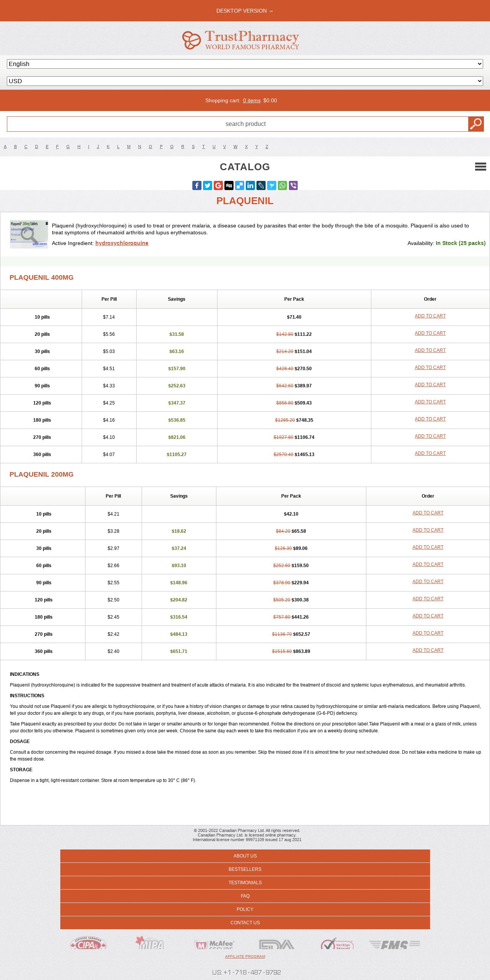The image size is (490, 980).
Task: Open the Testimonials footer link
Action: point(245,883)
